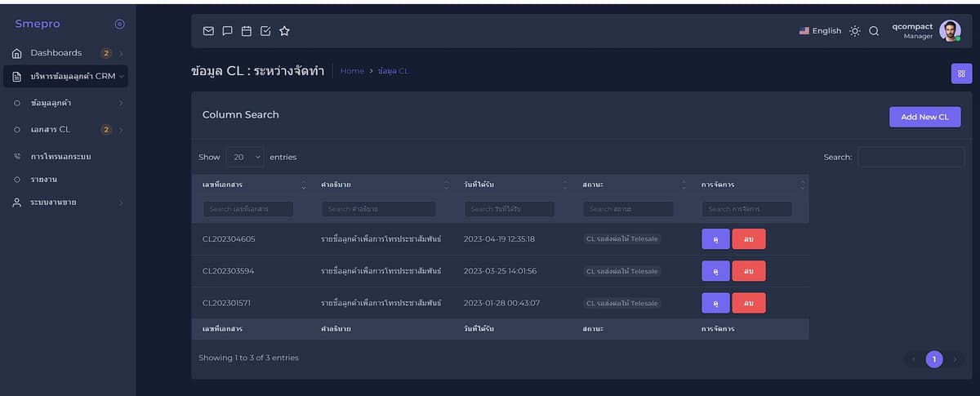Toggle sidebar collapse circle icon
The image size is (980, 396).
click(119, 24)
